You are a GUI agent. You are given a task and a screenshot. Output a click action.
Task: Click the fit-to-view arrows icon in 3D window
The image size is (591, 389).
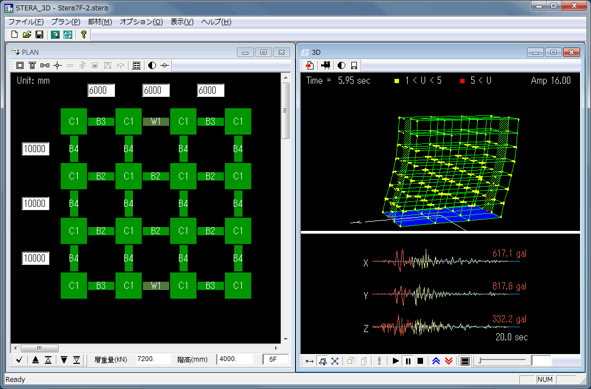pyautogui.click(x=335, y=361)
